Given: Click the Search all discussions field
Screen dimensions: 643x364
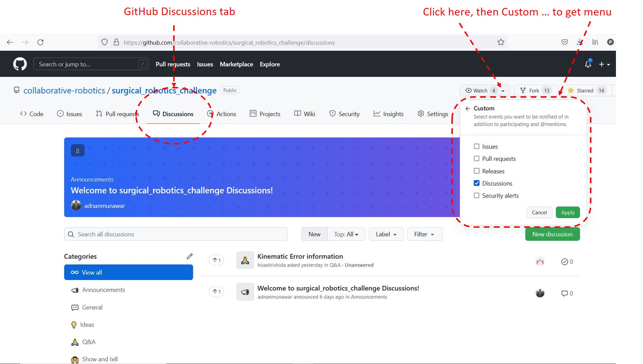Looking at the screenshot, I should click(x=176, y=234).
